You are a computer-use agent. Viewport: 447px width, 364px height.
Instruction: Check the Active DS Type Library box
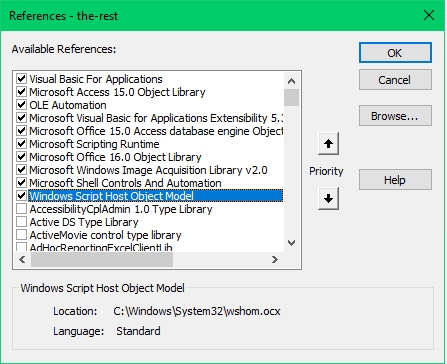coord(22,222)
